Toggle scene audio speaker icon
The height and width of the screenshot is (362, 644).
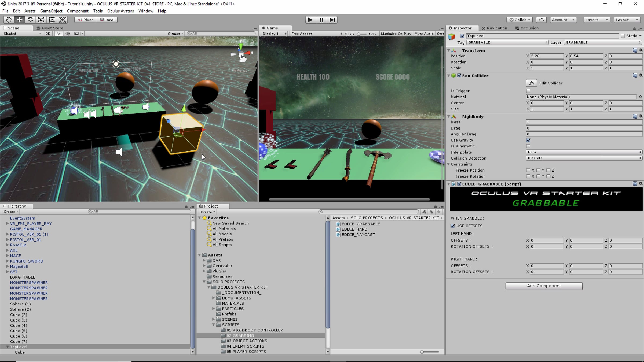tap(67, 34)
